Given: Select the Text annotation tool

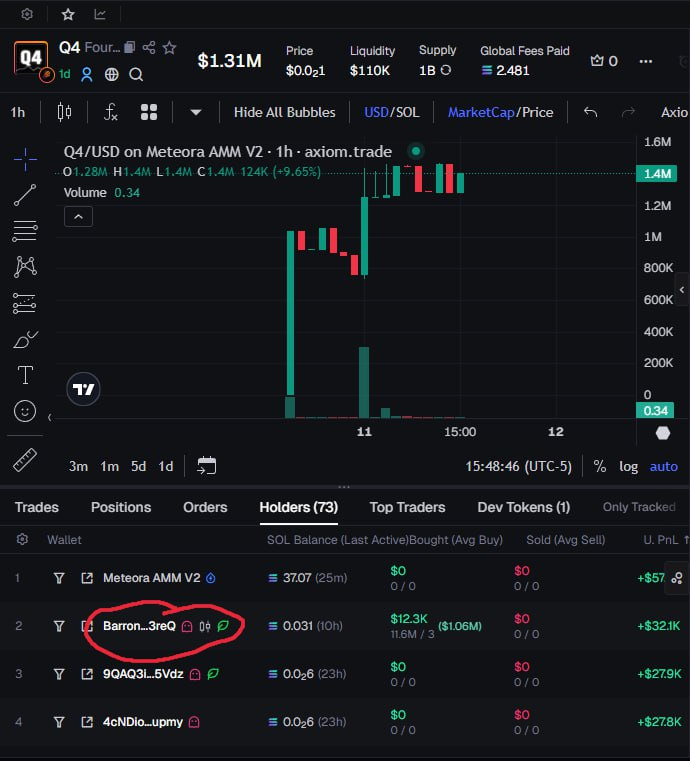Looking at the screenshot, I should (25, 375).
